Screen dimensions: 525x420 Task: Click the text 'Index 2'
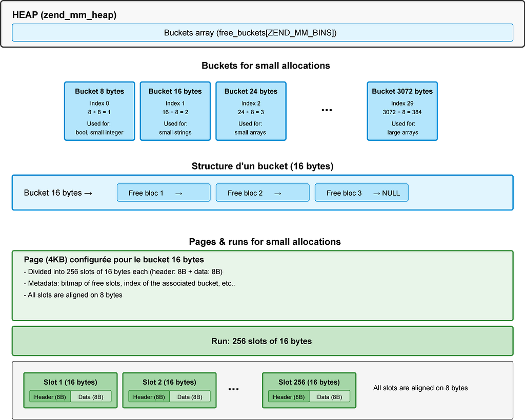click(x=251, y=103)
